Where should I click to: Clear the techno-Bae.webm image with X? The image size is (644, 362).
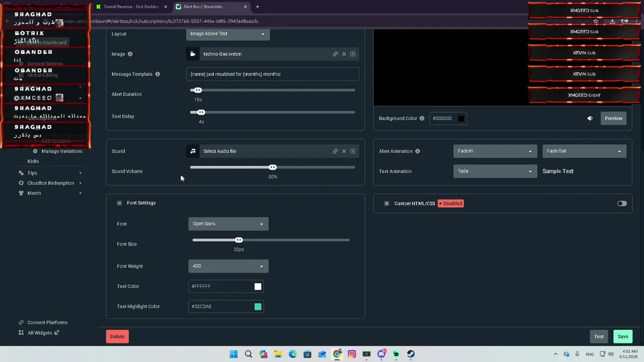[344, 54]
